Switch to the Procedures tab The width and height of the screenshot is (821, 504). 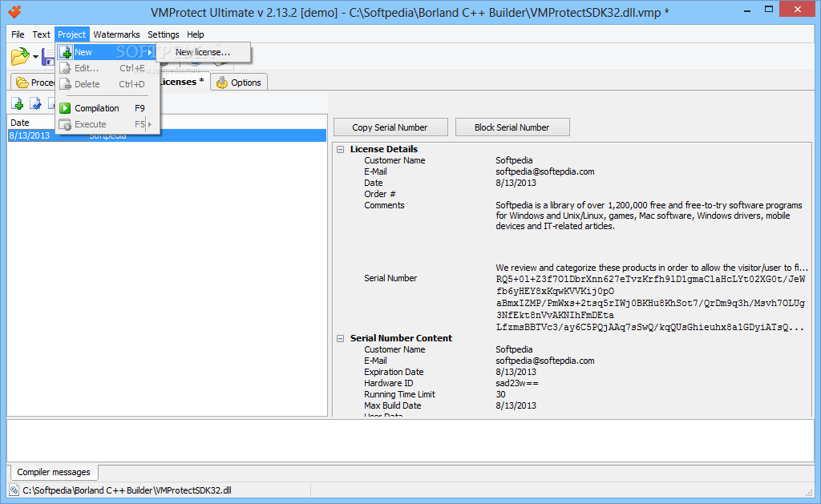[34, 83]
